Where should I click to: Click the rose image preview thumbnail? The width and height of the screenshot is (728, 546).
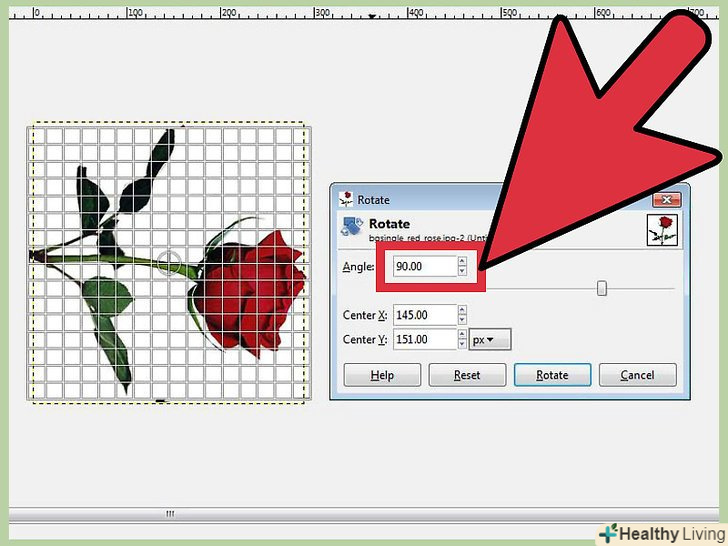(x=663, y=230)
